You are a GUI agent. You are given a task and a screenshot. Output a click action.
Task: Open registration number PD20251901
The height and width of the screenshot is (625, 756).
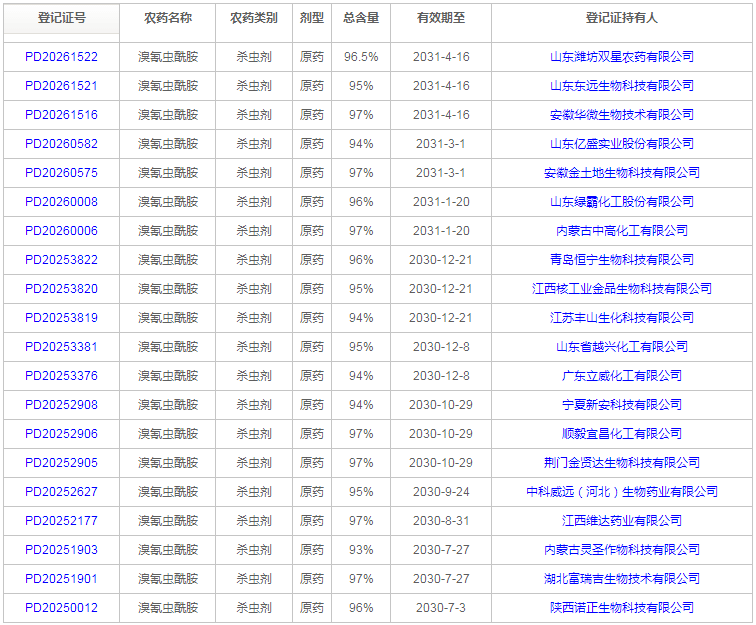[x=61, y=578]
